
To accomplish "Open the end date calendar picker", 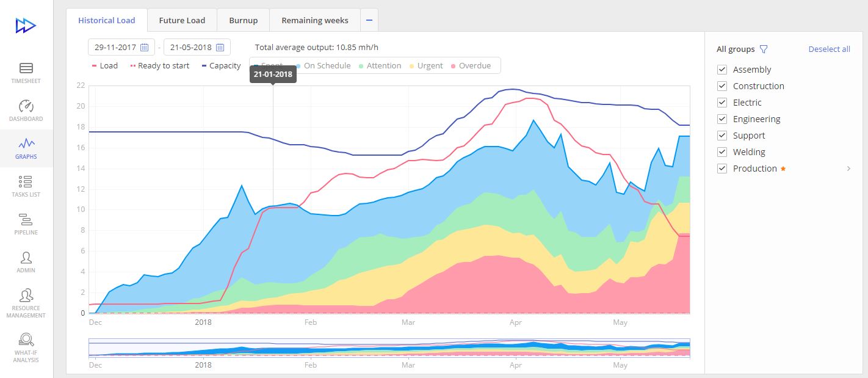I will 220,46.
